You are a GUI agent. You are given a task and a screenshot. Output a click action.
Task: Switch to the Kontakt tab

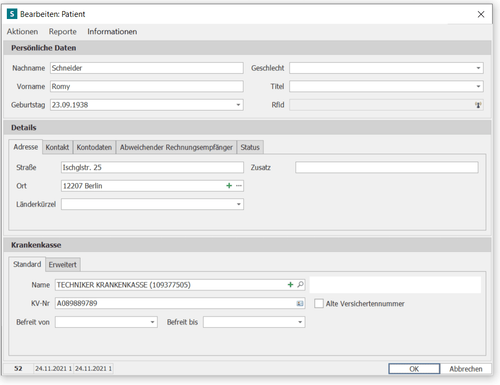tap(57, 147)
